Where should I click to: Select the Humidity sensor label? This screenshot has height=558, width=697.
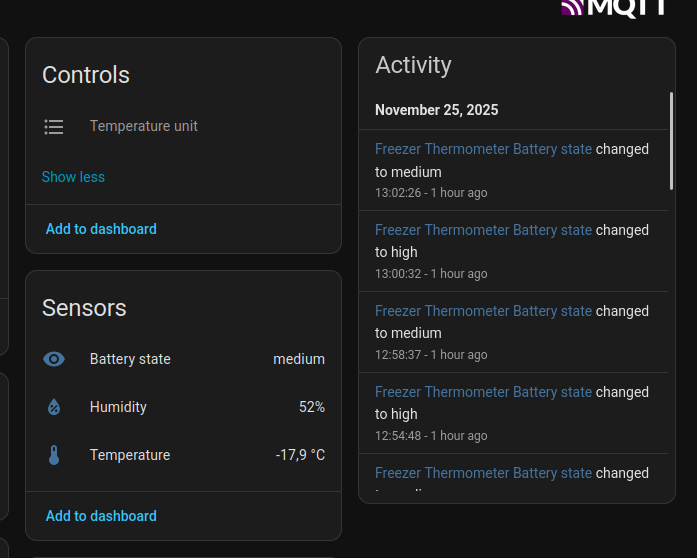[118, 407]
